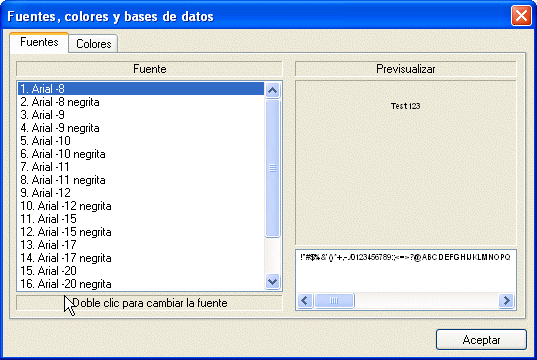Viewport: 537px width, 360px height.
Task: Click the font list scroll-down arrow
Action: click(272, 282)
